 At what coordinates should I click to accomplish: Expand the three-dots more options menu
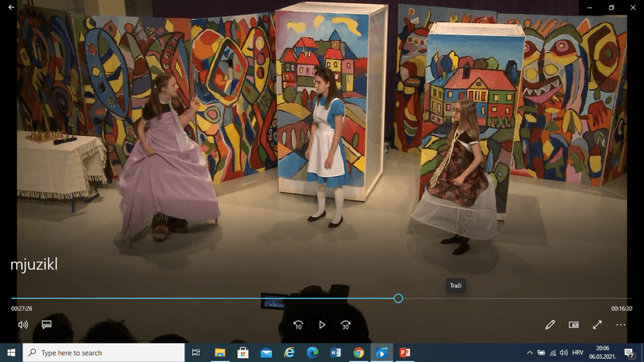621,325
